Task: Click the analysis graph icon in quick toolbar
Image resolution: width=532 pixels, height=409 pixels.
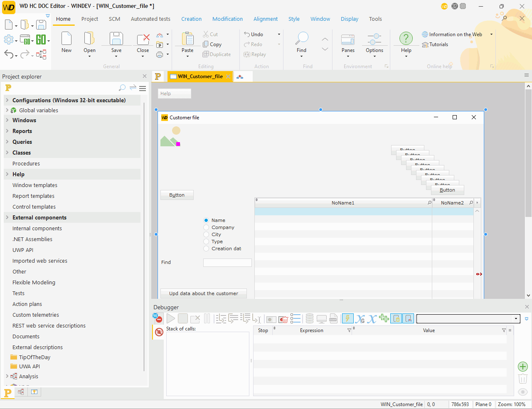Action: point(41,54)
